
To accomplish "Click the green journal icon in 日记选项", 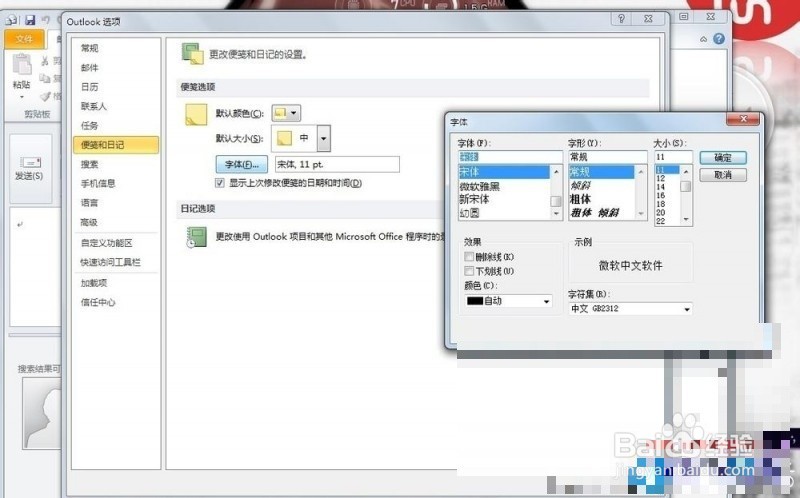I will point(196,237).
